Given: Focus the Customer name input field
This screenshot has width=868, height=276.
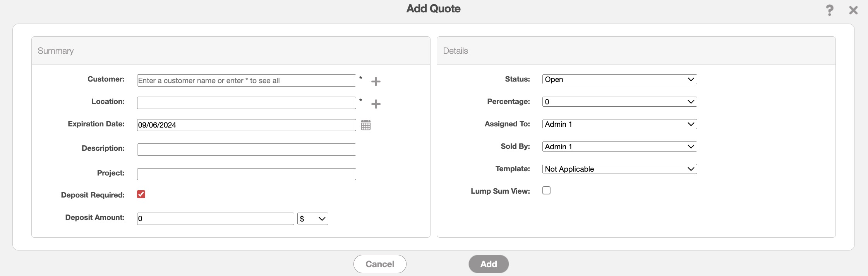Looking at the screenshot, I should click(x=246, y=80).
